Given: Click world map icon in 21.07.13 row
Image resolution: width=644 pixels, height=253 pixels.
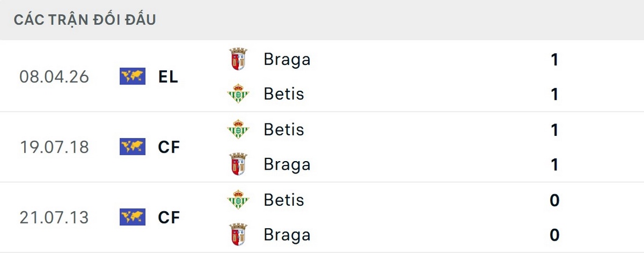Looking at the screenshot, I should point(133,217).
